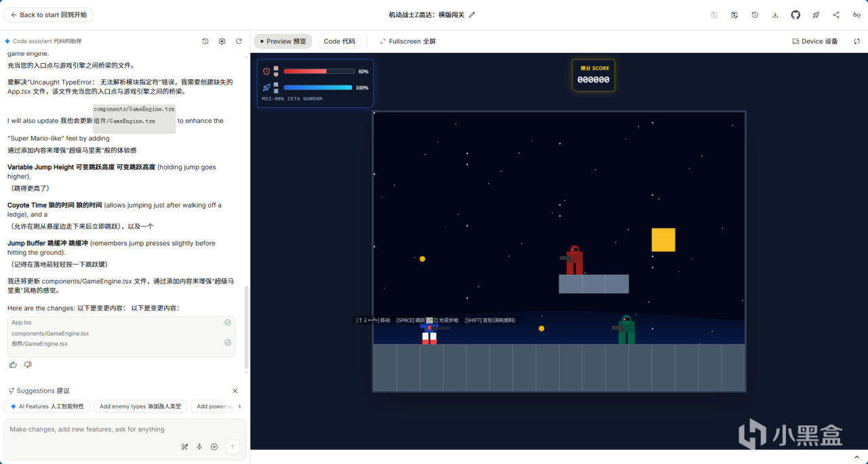Click the crossed-out key icon in header
The height and width of the screenshot is (464, 868).
[x=856, y=15]
